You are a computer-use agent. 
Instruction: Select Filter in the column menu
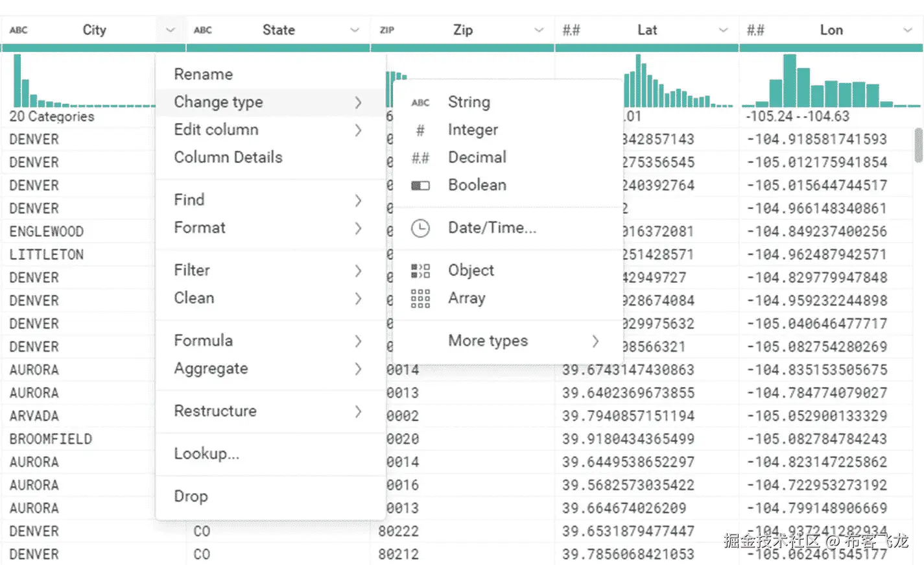(x=271, y=270)
